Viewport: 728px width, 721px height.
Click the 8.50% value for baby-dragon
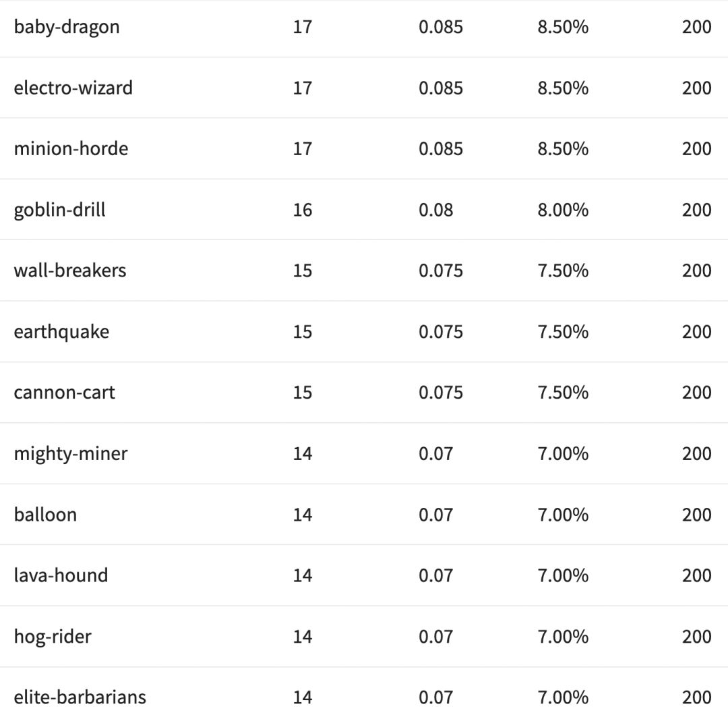(x=563, y=27)
